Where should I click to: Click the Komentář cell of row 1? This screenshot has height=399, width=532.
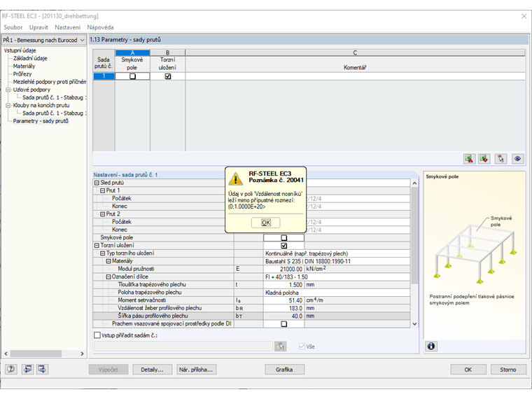(355, 76)
